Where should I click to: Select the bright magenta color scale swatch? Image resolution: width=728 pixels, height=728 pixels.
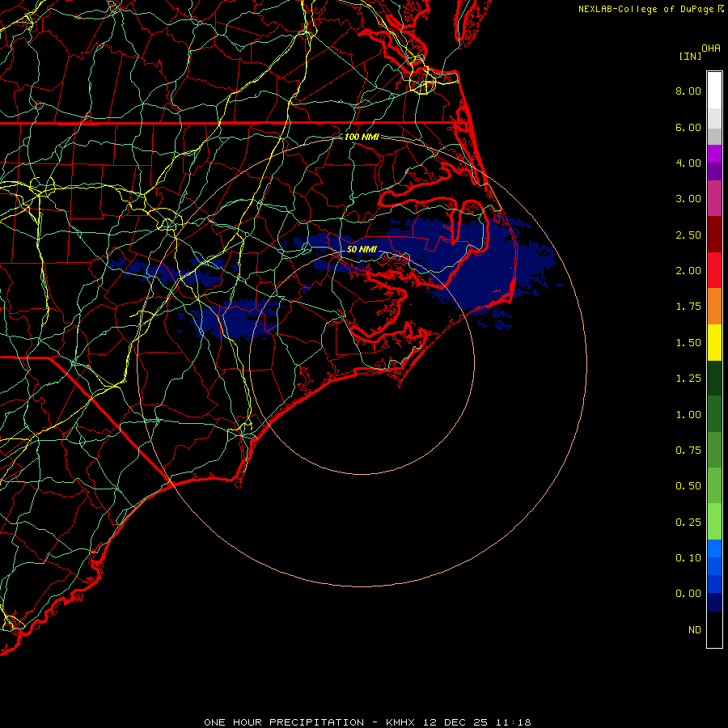pos(714,154)
